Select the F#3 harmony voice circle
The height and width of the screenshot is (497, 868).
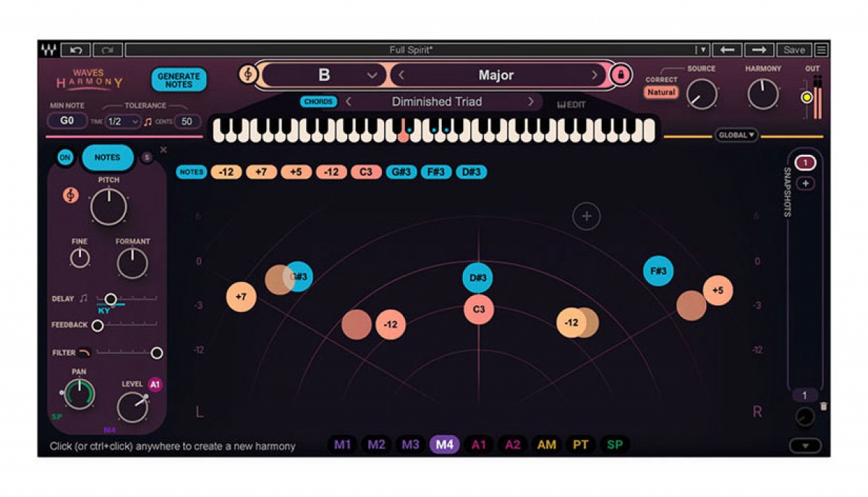click(x=658, y=271)
